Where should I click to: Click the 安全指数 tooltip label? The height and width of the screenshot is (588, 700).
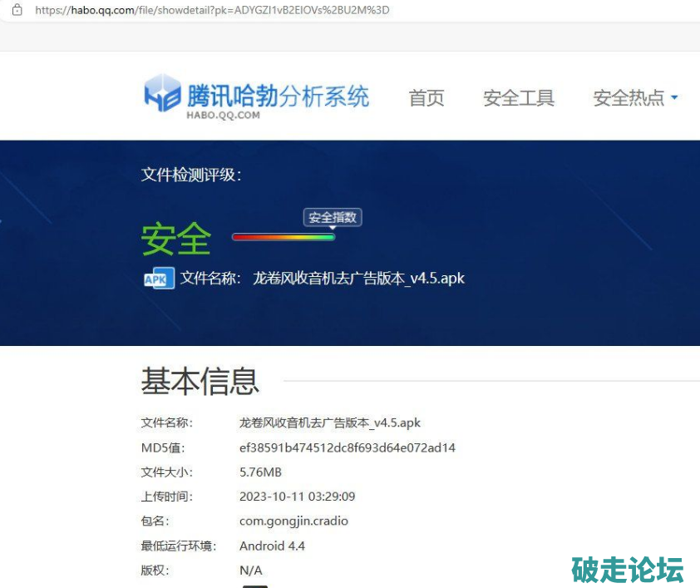coord(333,218)
